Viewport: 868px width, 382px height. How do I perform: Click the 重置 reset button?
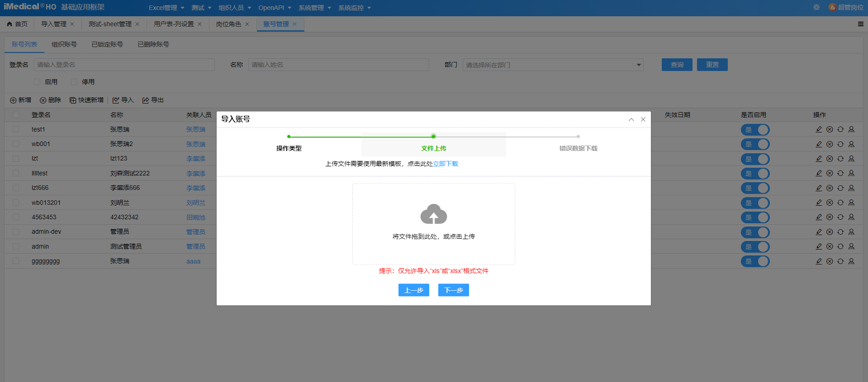click(x=712, y=65)
